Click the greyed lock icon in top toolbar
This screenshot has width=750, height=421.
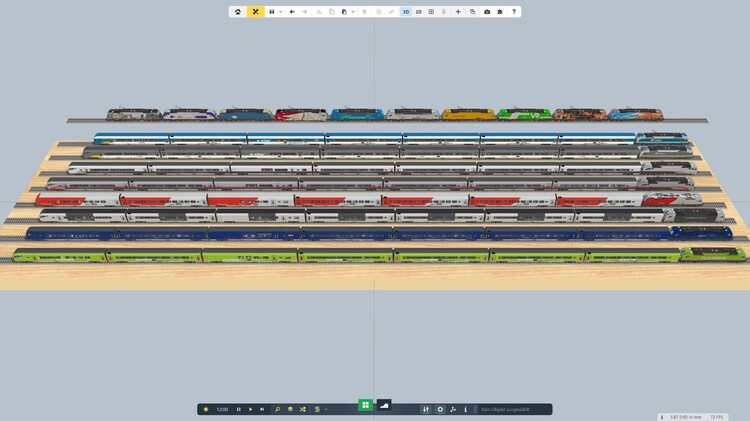tap(444, 11)
